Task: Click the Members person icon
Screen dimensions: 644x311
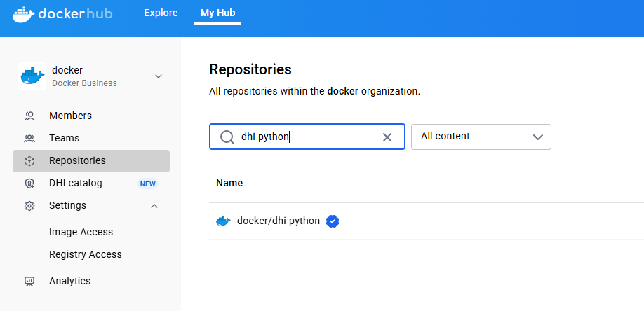Action: (x=29, y=116)
